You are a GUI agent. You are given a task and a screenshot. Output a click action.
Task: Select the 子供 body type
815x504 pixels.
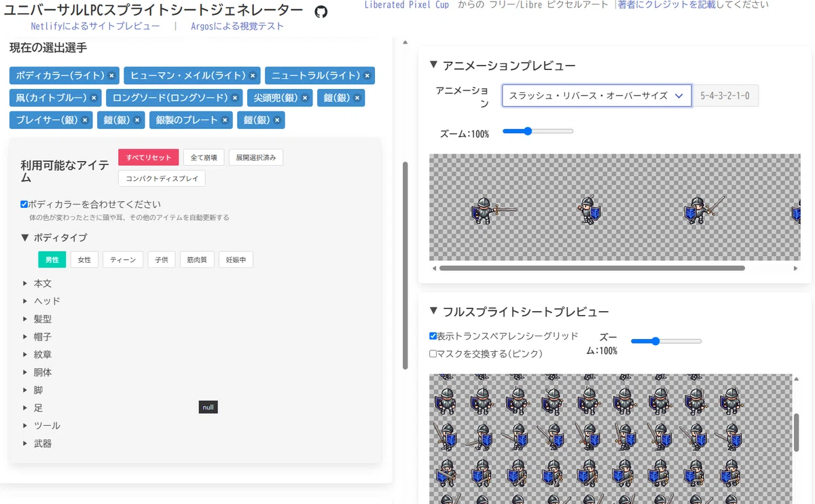[161, 259]
